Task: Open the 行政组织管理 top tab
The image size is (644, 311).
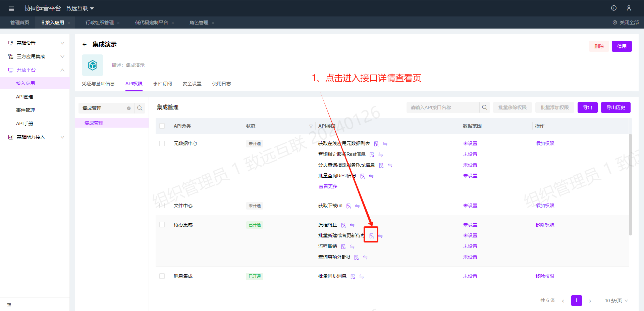Action: point(100,23)
